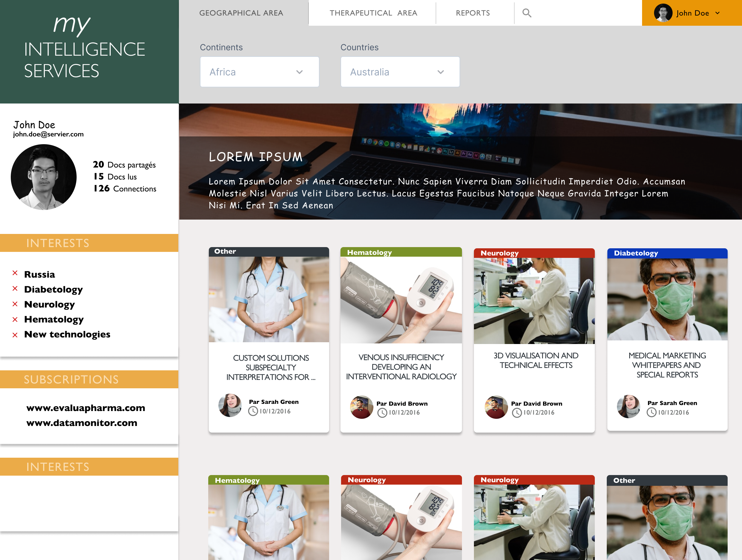Click clock icon on Custom Solutions card

[253, 411]
